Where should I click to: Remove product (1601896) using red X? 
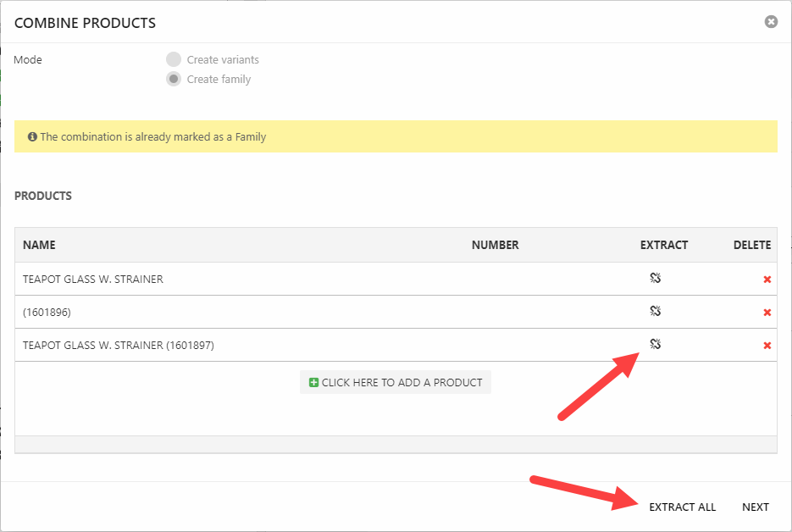[x=767, y=313]
